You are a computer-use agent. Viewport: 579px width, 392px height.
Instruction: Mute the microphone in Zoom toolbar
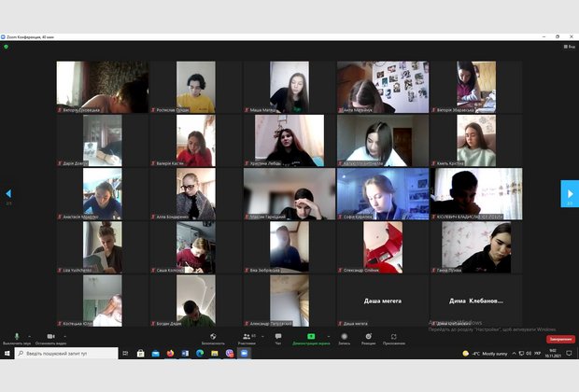pos(17,339)
